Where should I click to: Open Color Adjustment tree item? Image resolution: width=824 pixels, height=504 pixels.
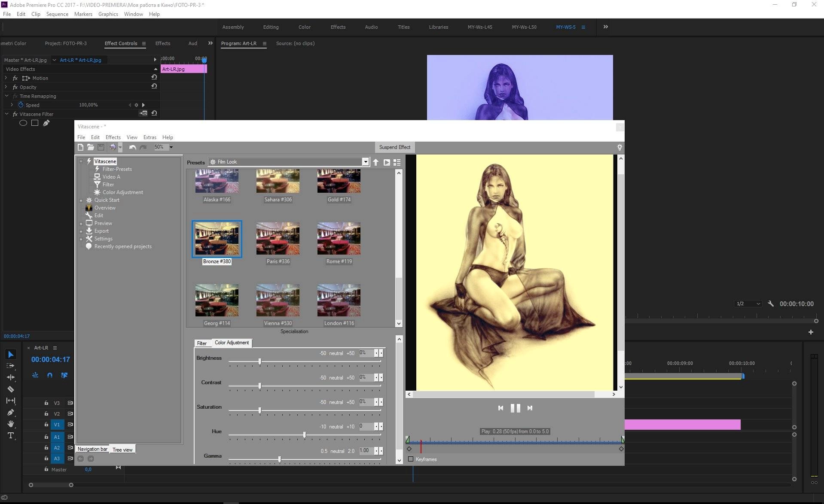click(123, 192)
